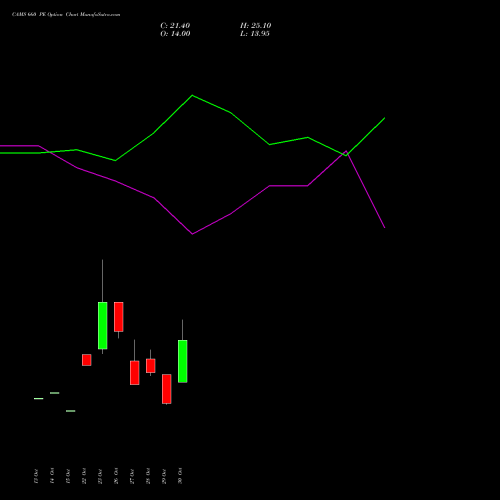Select the 13 Oct date label
The image size is (500, 500).
(x=36, y=476)
